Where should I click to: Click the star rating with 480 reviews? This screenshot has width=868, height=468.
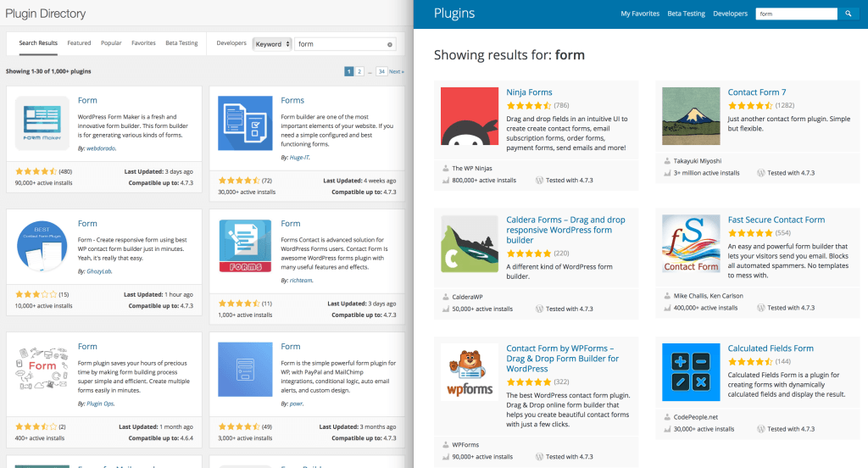click(x=36, y=172)
